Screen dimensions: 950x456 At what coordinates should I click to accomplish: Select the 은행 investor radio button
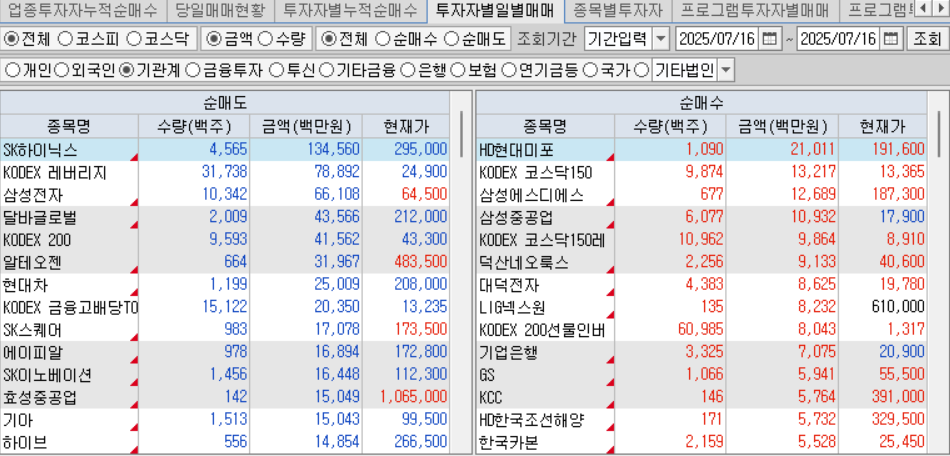tap(409, 71)
